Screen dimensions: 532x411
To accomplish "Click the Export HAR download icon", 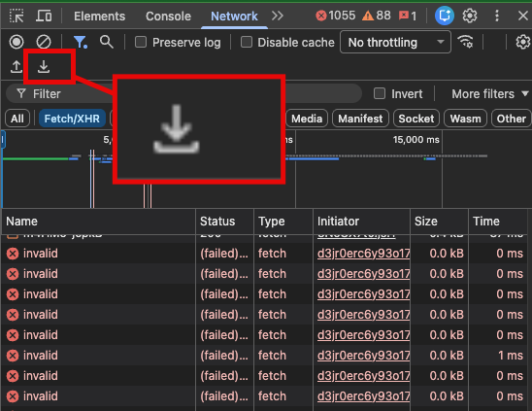I will click(x=44, y=67).
